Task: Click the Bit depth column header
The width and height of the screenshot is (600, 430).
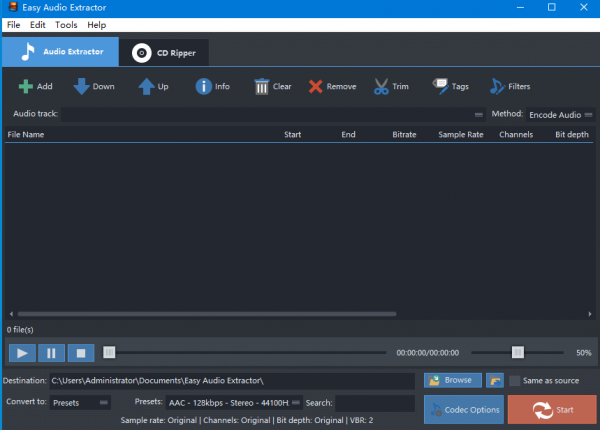Action: pos(572,135)
